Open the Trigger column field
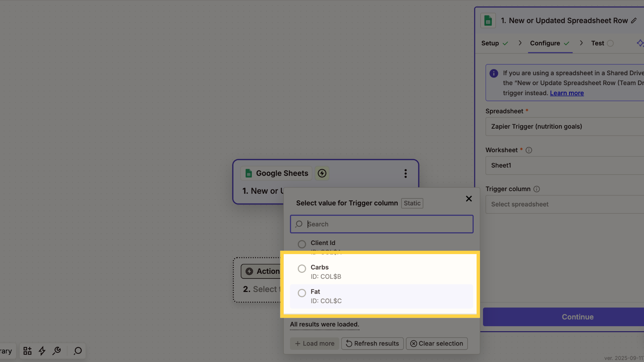The image size is (644, 362). (565, 204)
